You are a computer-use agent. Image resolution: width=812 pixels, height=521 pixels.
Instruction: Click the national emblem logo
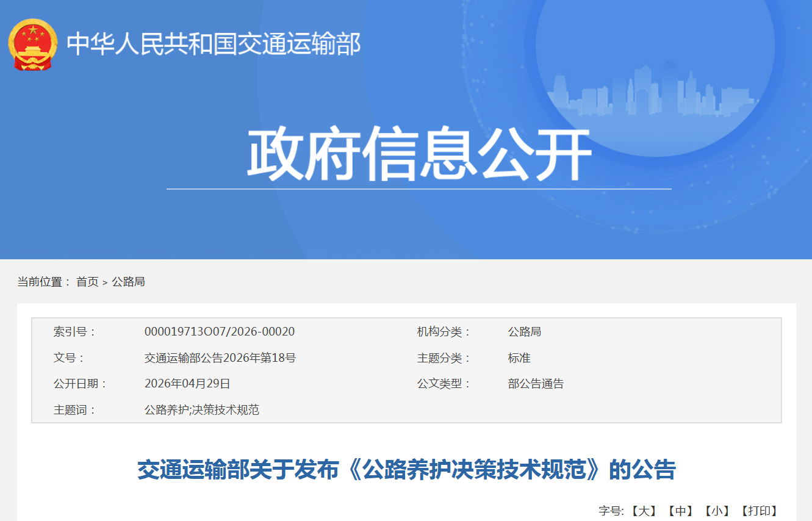32,44
